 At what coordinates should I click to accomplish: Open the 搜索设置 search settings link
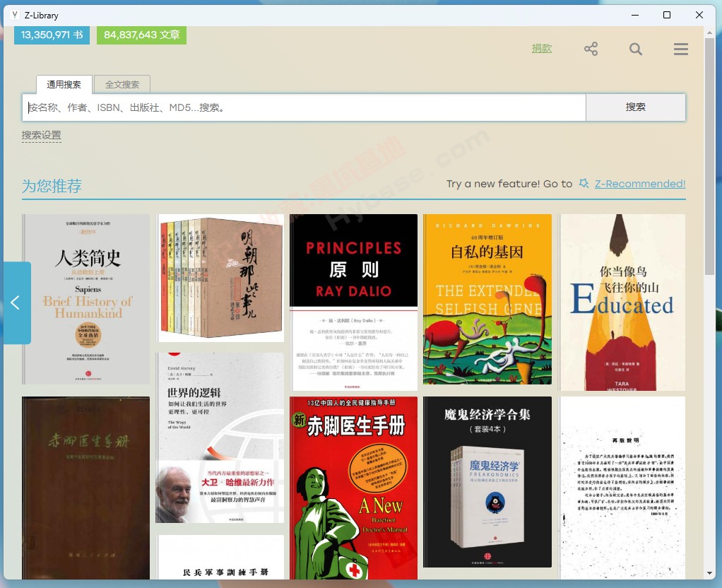[42, 135]
